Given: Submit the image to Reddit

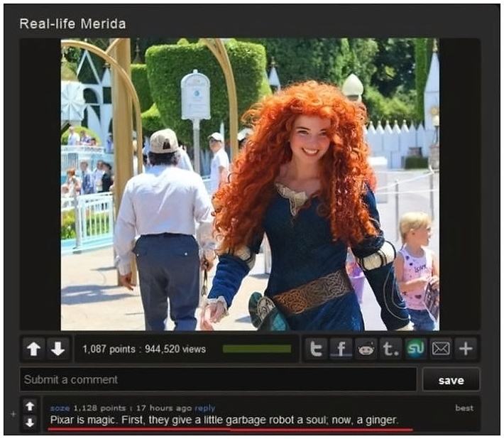Looking at the screenshot, I should [366, 349].
